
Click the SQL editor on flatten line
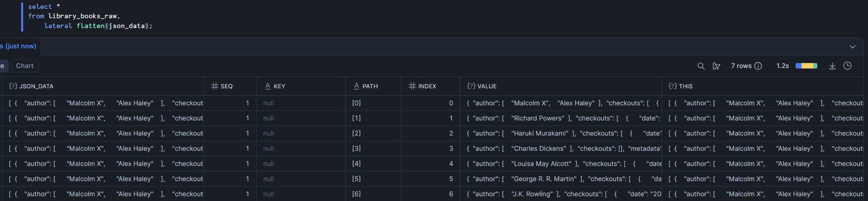click(x=98, y=26)
